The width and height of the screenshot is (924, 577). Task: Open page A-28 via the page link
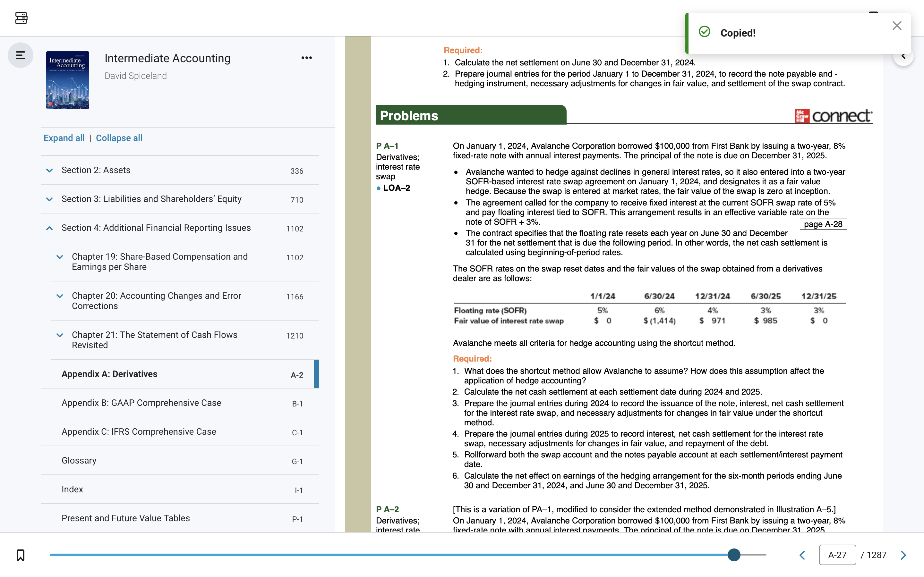point(823,224)
